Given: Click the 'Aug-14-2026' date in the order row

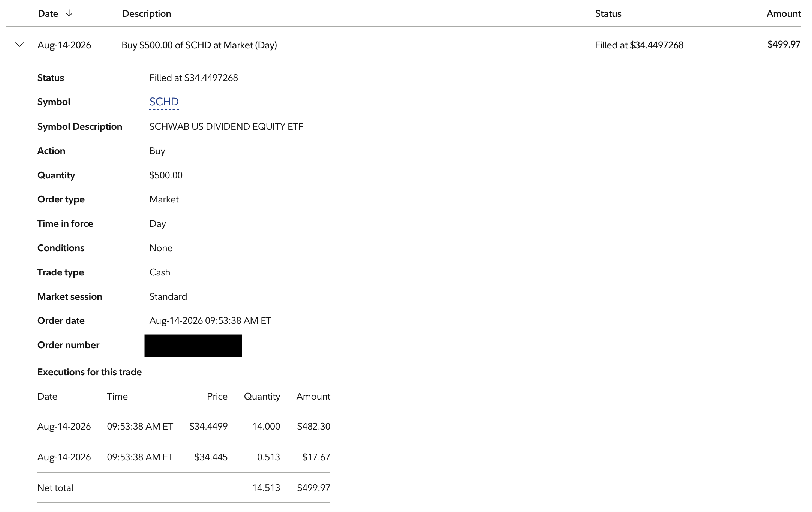Looking at the screenshot, I should (x=64, y=45).
